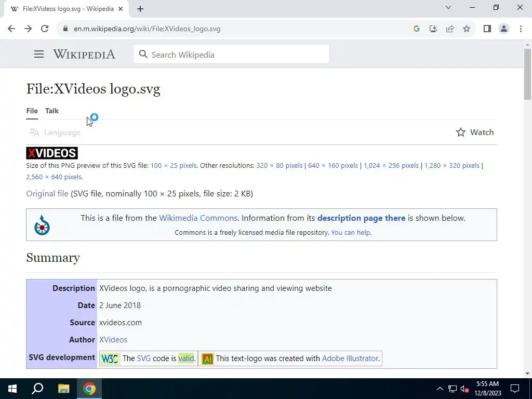Expand the tab search chevron
Screen dimensions: 532x399
(448, 7)
